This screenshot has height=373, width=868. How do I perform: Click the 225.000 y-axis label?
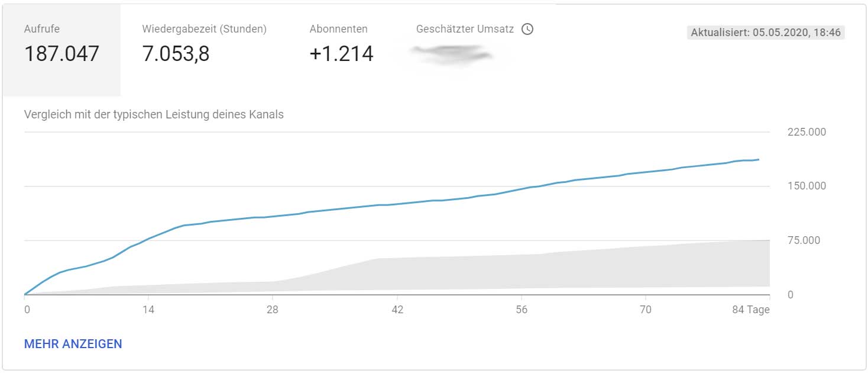[x=807, y=131]
